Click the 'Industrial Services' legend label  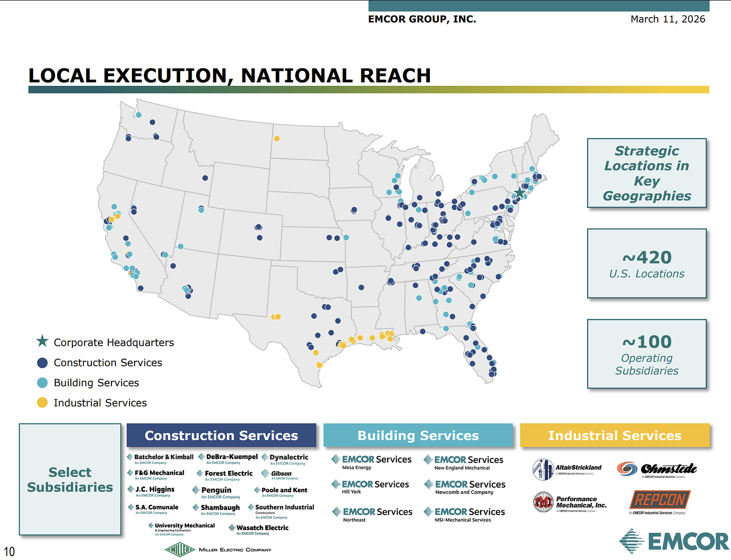click(x=100, y=403)
